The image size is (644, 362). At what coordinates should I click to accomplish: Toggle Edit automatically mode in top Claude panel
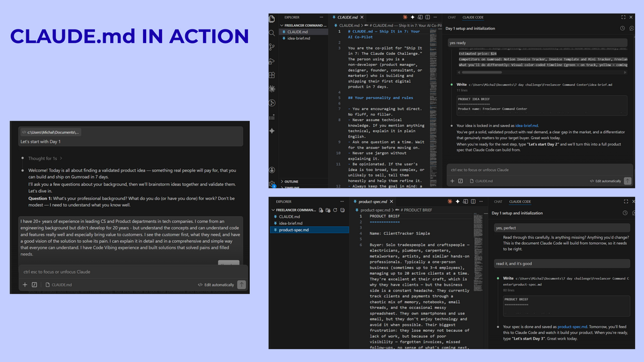[x=606, y=181]
